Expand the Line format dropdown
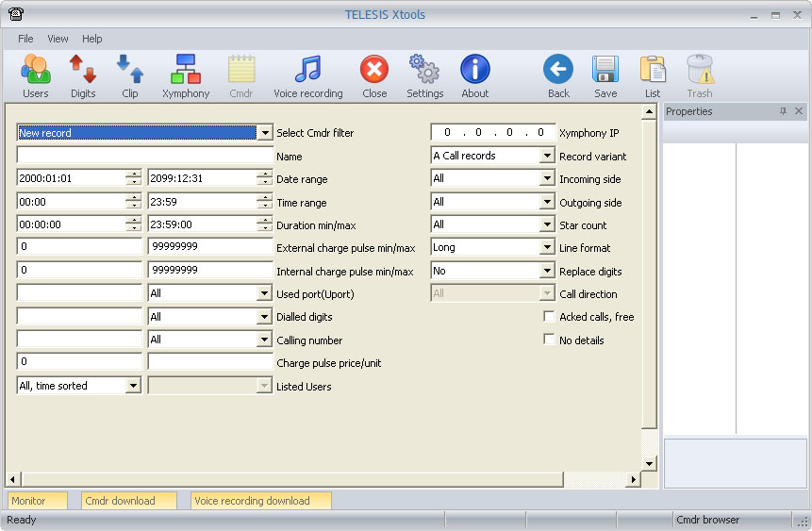Screen dimensions: 812x531 tap(547, 248)
